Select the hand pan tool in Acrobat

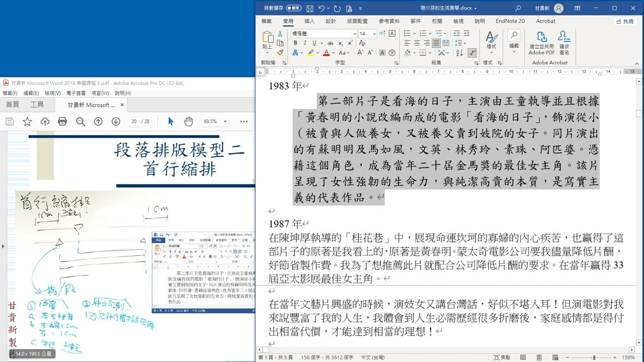189,121
